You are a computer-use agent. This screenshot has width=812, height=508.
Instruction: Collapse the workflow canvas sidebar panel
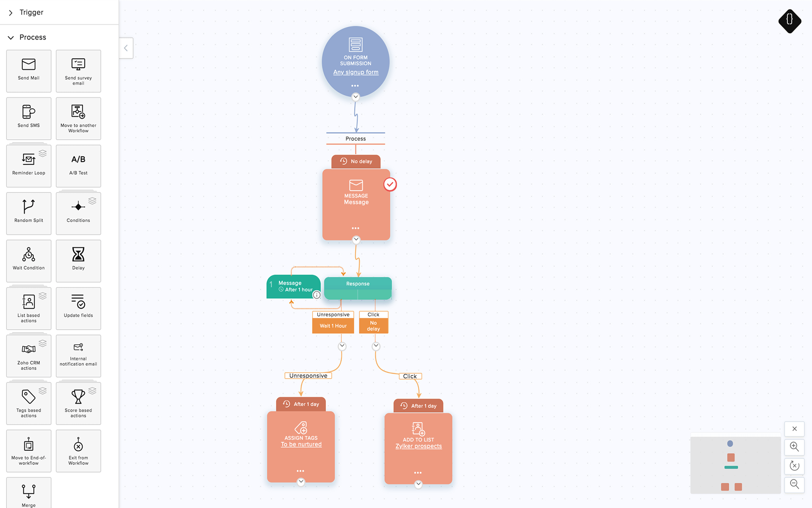click(x=126, y=48)
